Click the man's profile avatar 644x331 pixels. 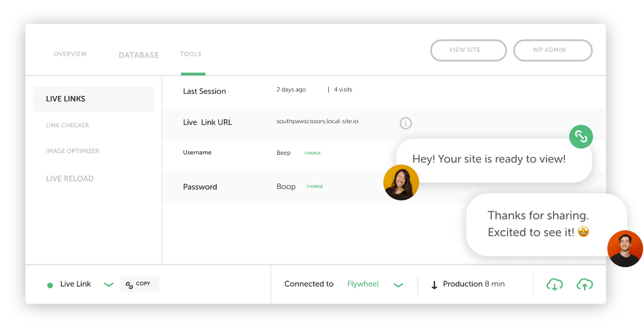click(x=625, y=249)
